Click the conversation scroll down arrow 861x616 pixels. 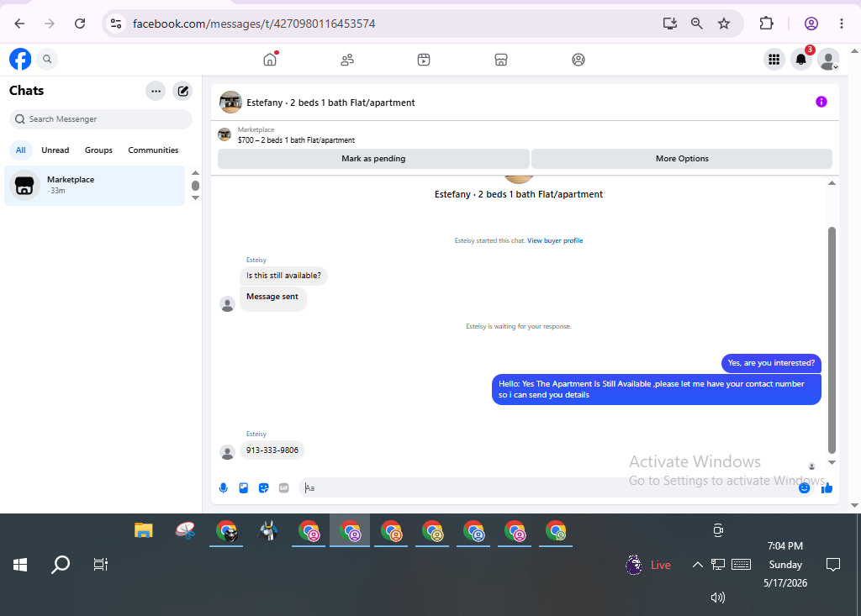tap(832, 462)
